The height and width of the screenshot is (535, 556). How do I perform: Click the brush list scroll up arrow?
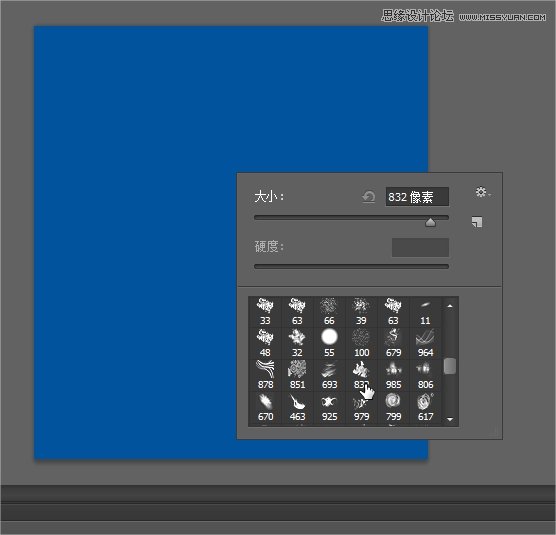450,306
